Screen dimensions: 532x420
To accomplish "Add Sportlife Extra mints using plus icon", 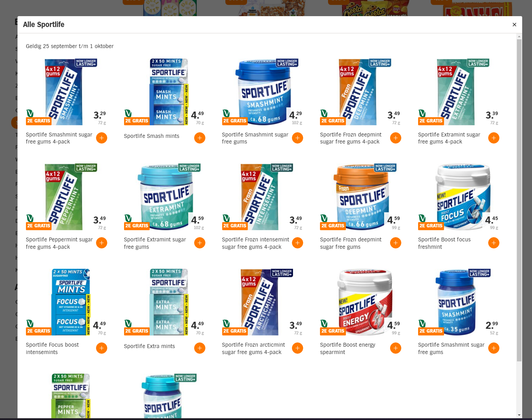I will (199, 348).
